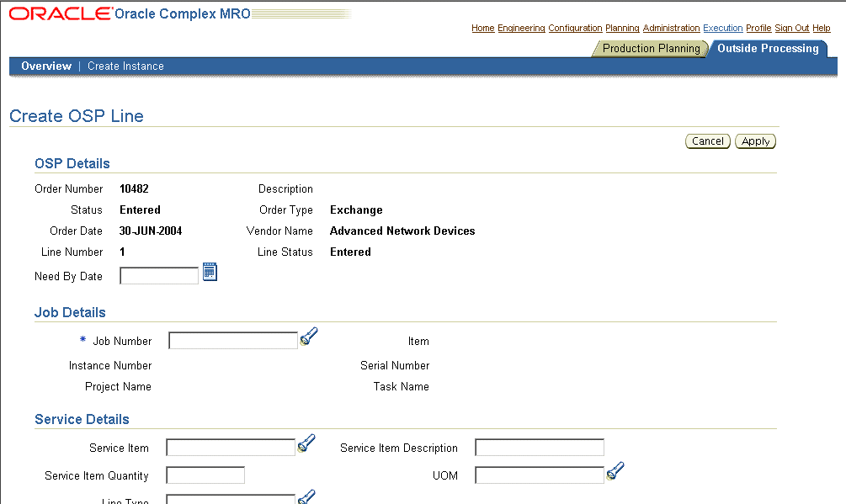Click the OSP Details section heading
The height and width of the screenshot is (504, 846).
(x=72, y=163)
